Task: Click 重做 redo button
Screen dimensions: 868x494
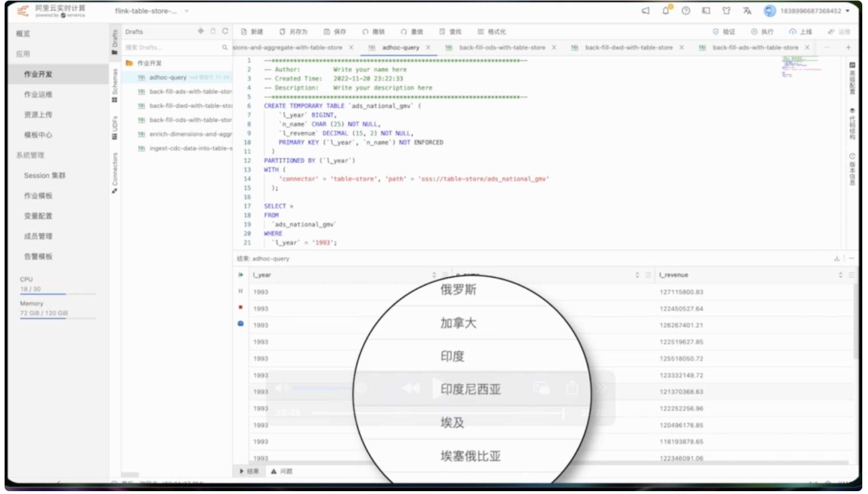Action: (x=412, y=32)
